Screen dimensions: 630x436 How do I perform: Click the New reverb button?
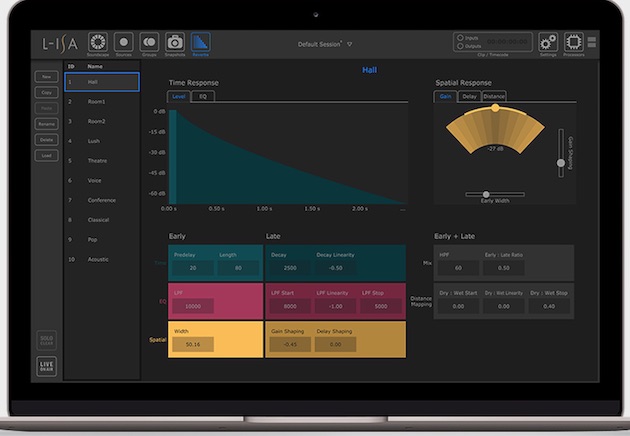tap(47, 76)
